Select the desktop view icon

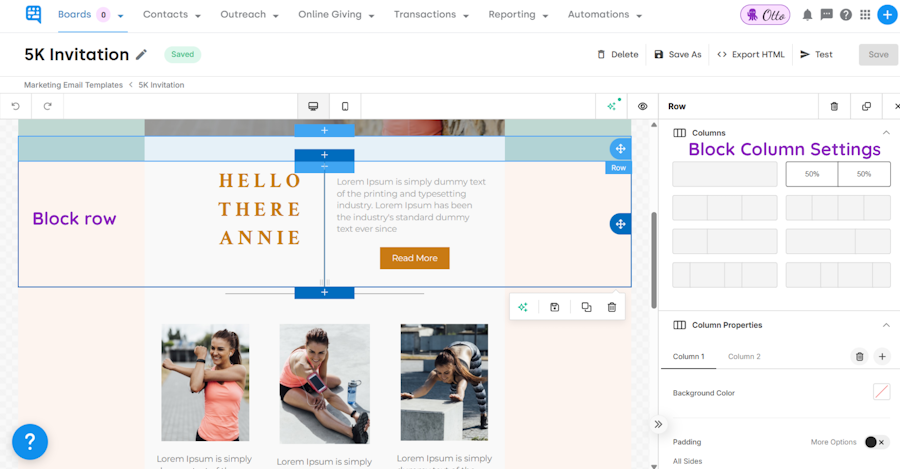313,106
